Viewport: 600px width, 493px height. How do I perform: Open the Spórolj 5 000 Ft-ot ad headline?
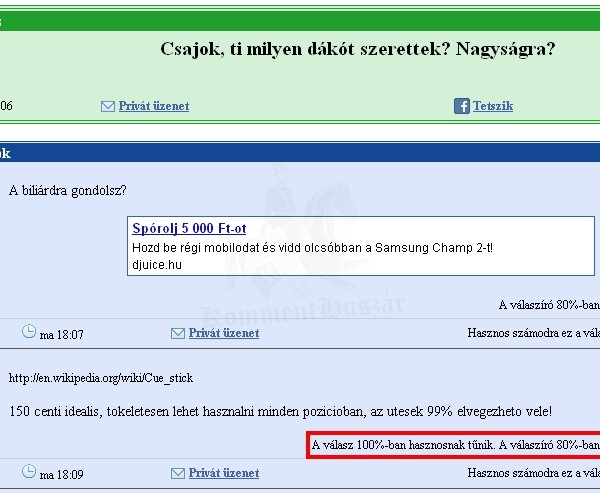tap(189, 229)
